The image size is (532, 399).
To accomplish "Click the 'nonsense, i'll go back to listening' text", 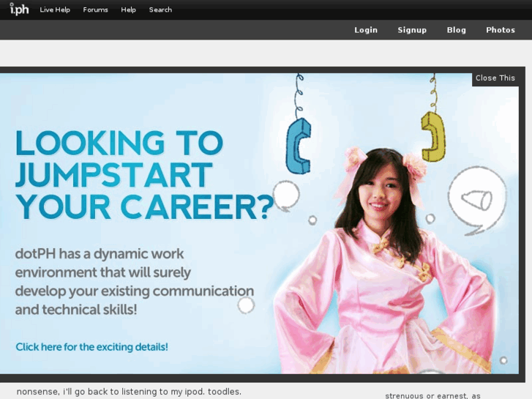I will click(129, 392).
